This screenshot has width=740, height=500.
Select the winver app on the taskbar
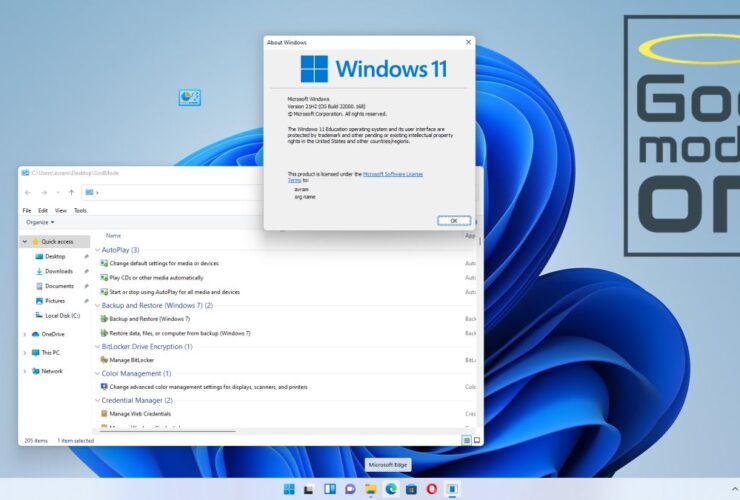tap(452, 489)
